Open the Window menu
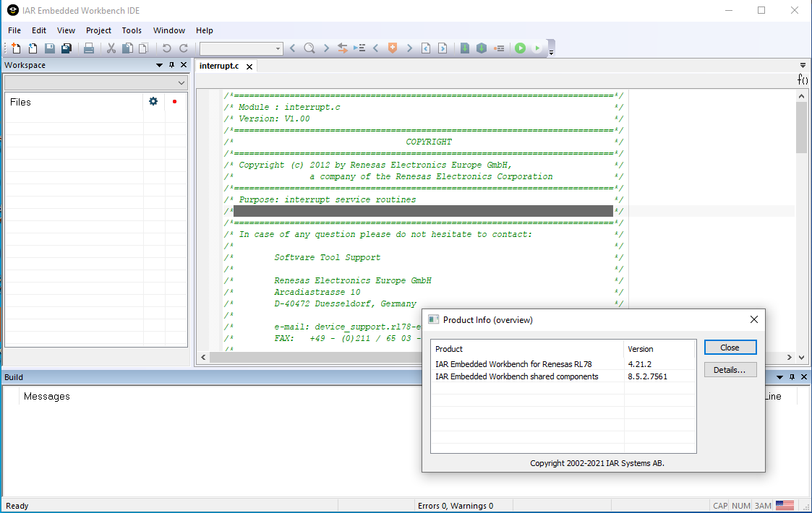The width and height of the screenshot is (812, 513). click(168, 30)
